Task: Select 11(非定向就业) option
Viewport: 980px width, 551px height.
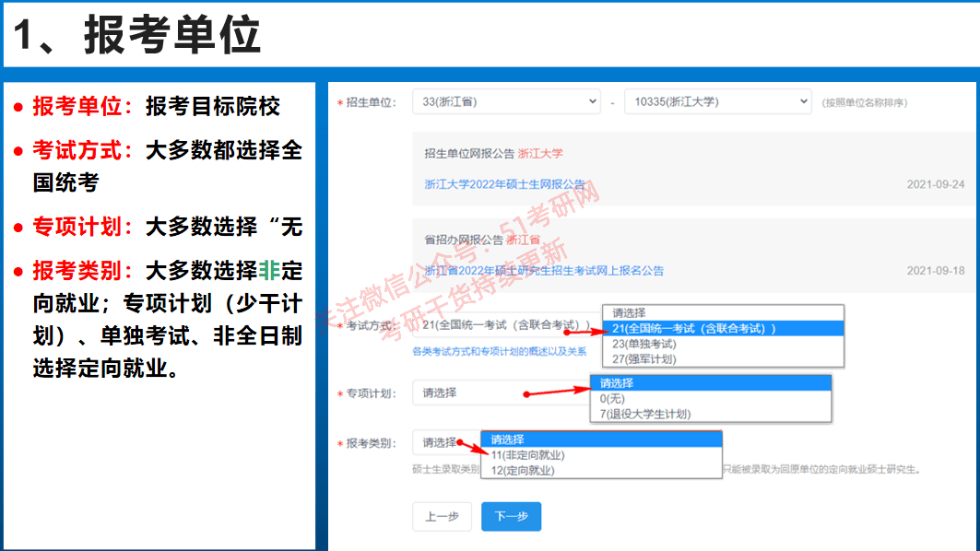Action: click(x=601, y=455)
